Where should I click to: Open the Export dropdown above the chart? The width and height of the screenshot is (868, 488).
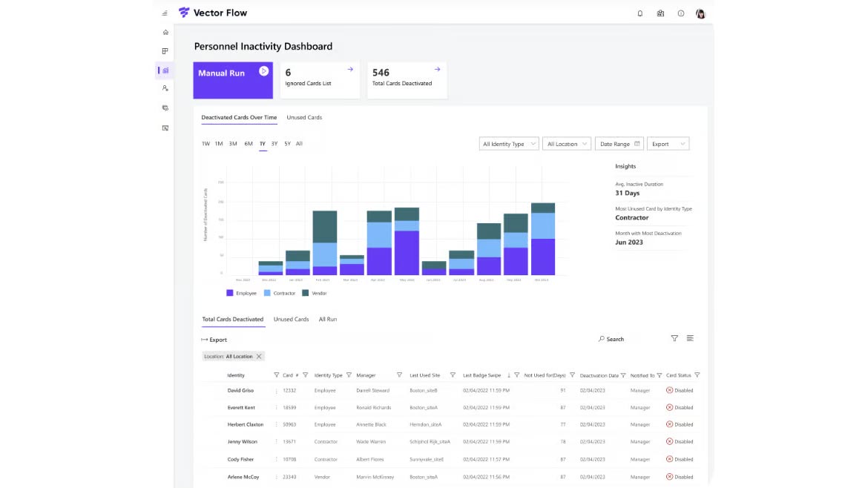click(x=668, y=144)
